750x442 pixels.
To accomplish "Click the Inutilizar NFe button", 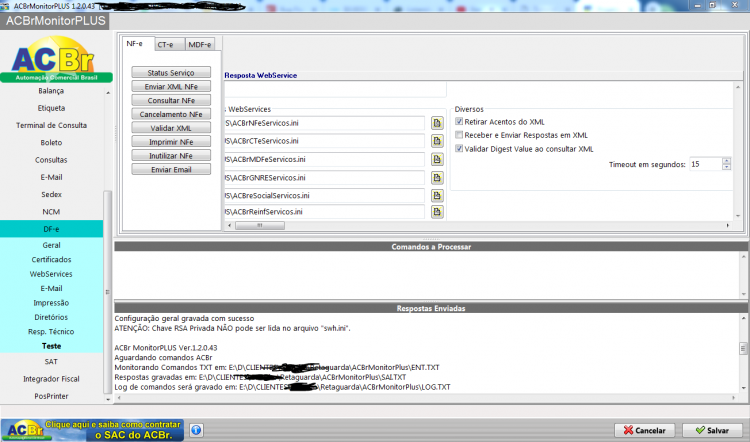I will coord(171,156).
